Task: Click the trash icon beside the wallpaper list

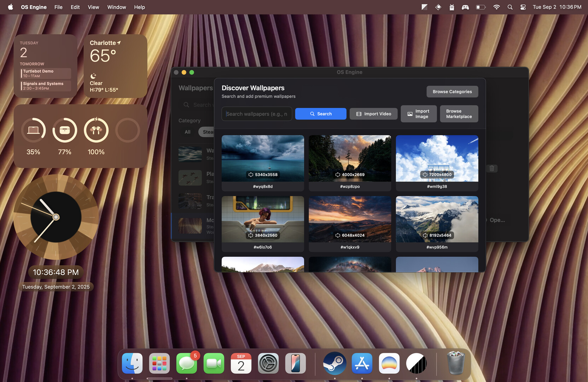Action: [x=492, y=168]
